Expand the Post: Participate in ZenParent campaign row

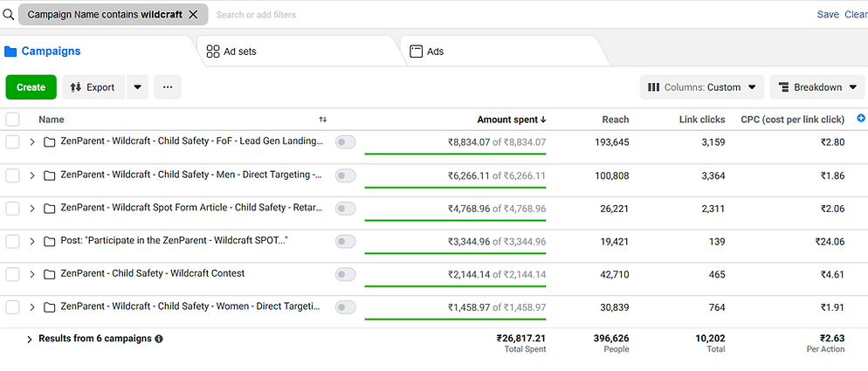[x=32, y=242]
